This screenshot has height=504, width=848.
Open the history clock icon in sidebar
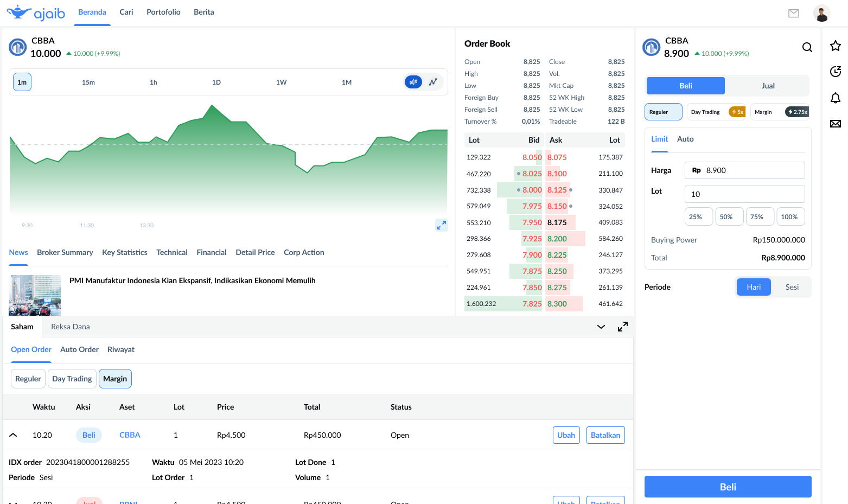pyautogui.click(x=836, y=72)
